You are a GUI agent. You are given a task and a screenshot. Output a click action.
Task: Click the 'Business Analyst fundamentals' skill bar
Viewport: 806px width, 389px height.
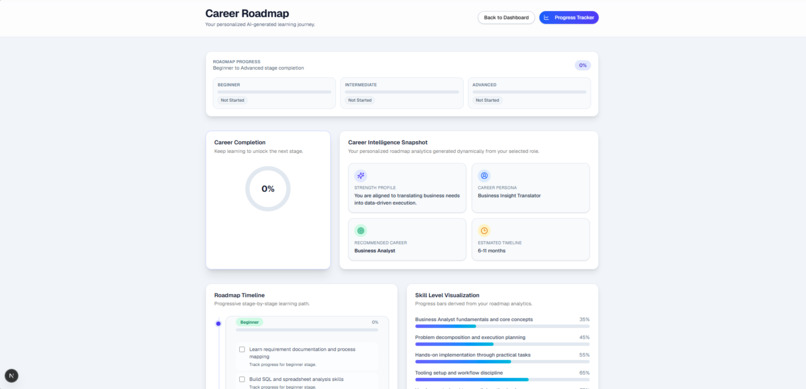(x=502, y=326)
